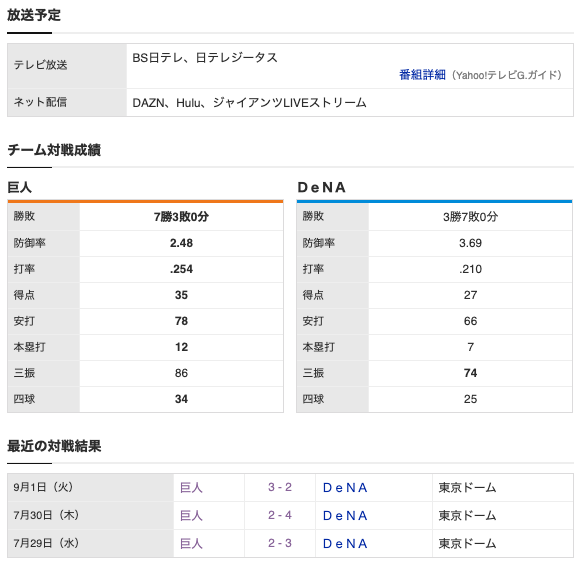Click the DeNA 四球 value 25

click(470, 399)
